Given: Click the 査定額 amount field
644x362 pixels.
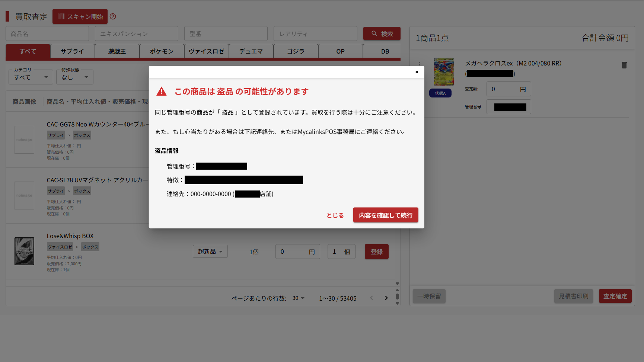Looking at the screenshot, I should 508,89.
